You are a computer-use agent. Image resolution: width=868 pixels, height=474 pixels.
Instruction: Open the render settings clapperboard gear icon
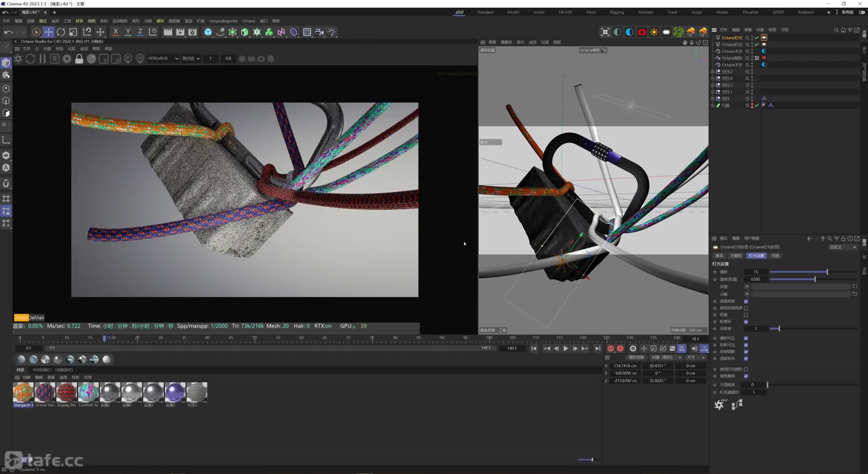(x=192, y=32)
